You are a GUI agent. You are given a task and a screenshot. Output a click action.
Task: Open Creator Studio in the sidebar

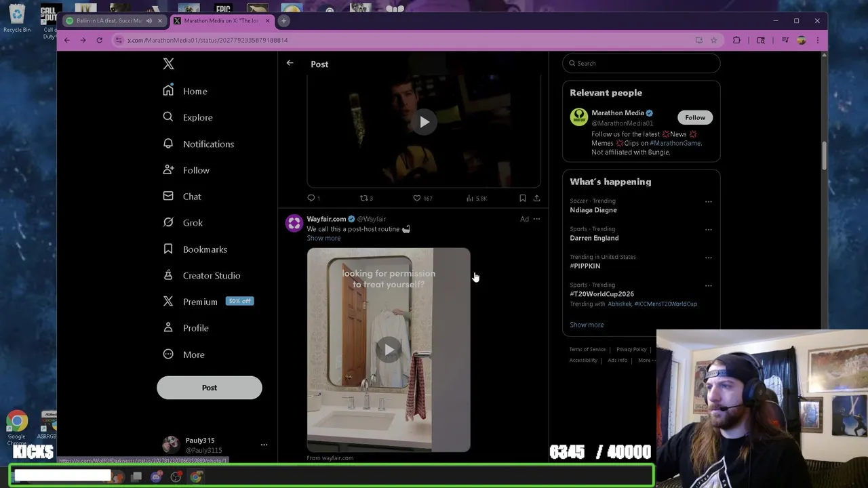coord(201,275)
